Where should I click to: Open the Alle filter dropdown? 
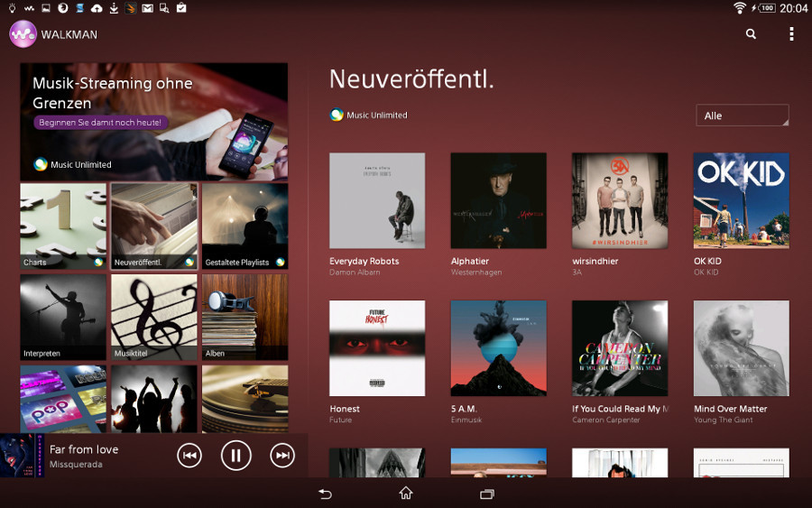[743, 115]
